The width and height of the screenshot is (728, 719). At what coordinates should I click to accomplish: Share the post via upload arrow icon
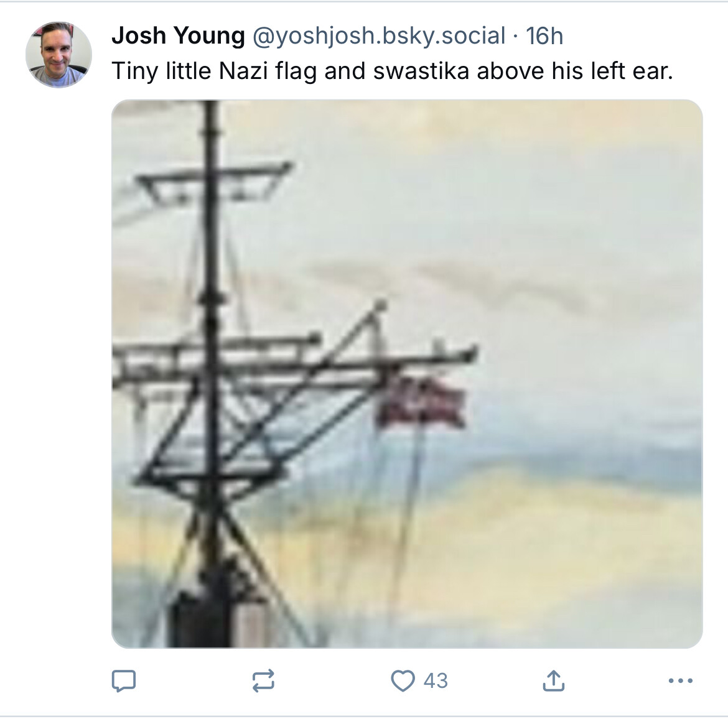click(x=553, y=680)
